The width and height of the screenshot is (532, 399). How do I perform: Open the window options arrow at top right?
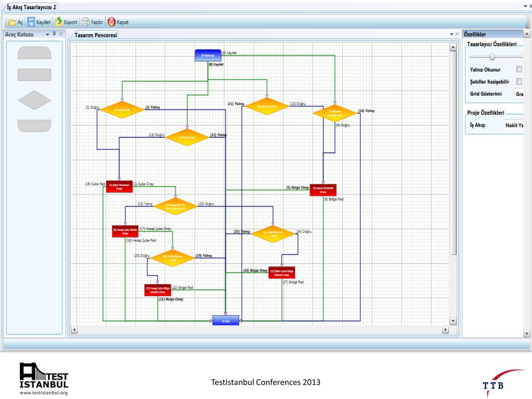point(525,6)
